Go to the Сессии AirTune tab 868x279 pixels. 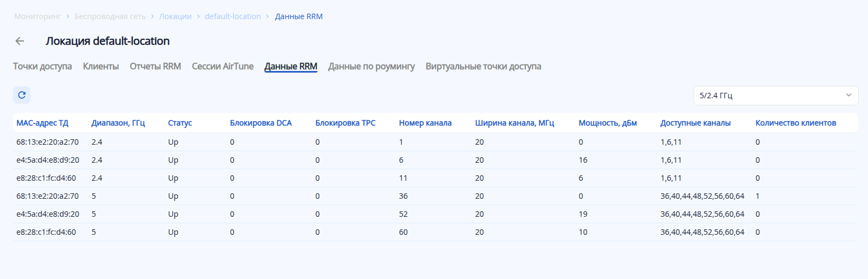click(x=222, y=67)
